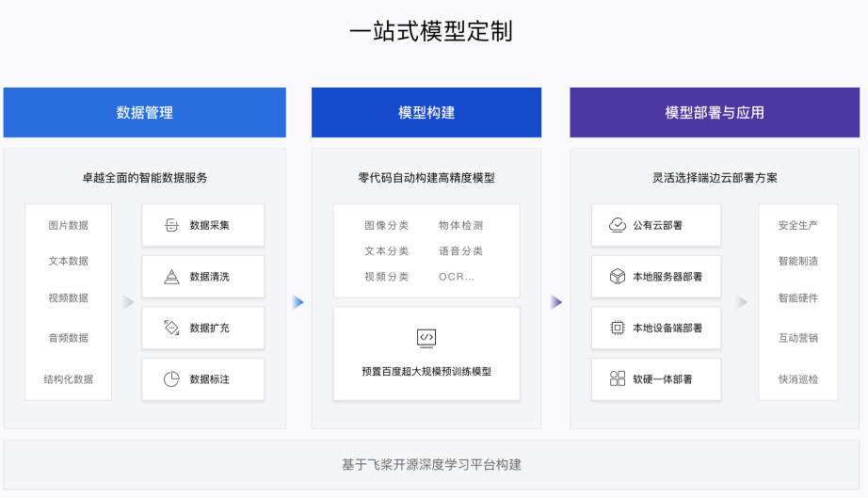
Task: Click the code icon above 预置百度超大规模预训练模型
Action: point(426,337)
